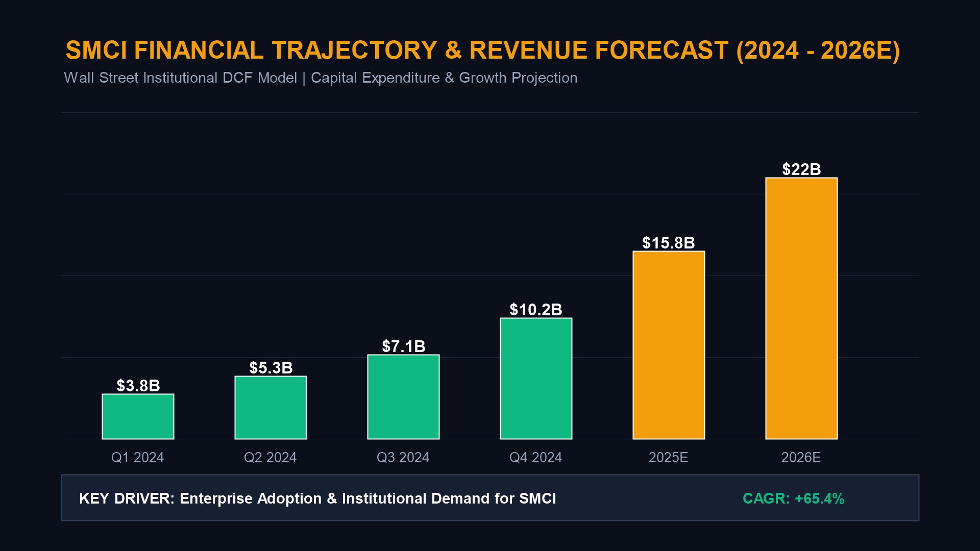The width and height of the screenshot is (980, 551).
Task: Click the Q3 2024 green bar
Action: tap(403, 397)
